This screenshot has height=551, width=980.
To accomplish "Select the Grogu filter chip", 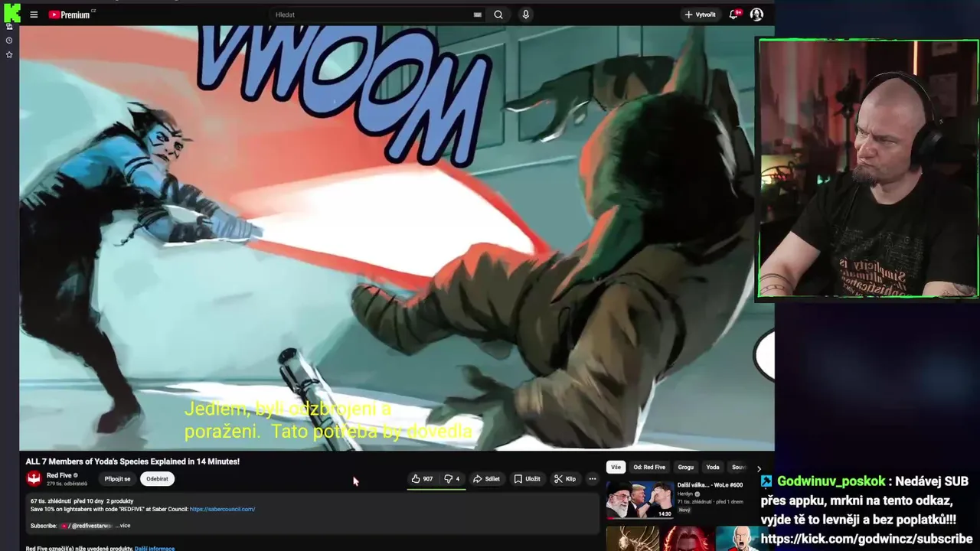I will [685, 467].
